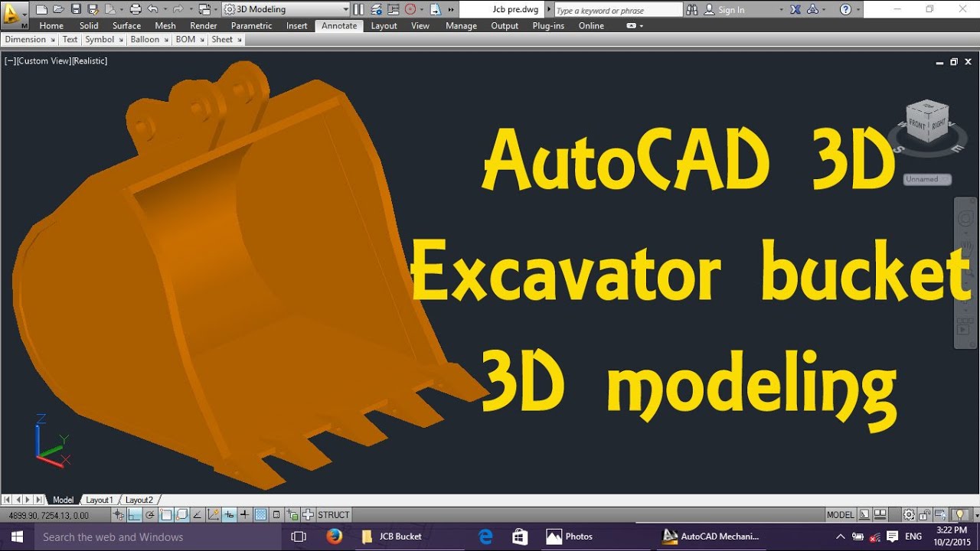Click the Workspace Switching gear in status bar

click(x=909, y=515)
